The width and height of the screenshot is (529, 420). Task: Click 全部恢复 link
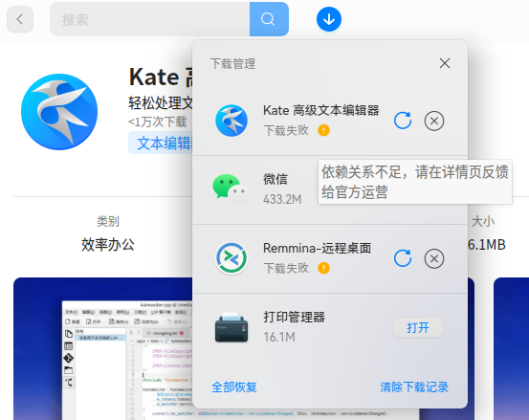(x=234, y=387)
